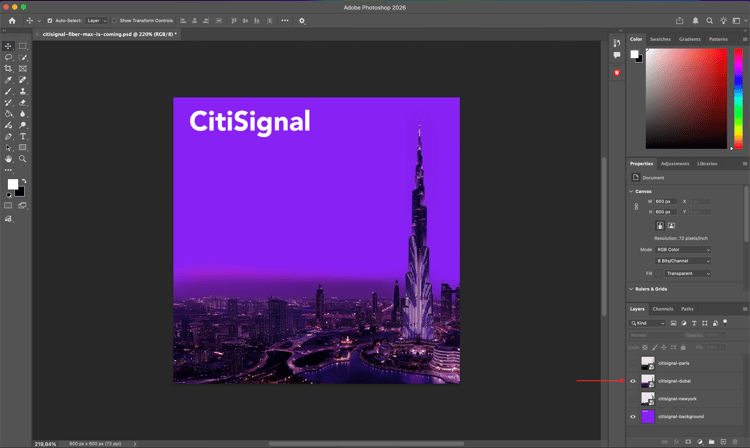The height and width of the screenshot is (448, 750).
Task: Open the RGB Color mode dropdown
Action: point(683,250)
